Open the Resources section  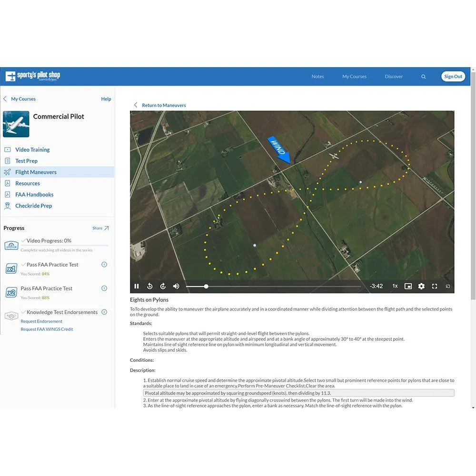28,183
